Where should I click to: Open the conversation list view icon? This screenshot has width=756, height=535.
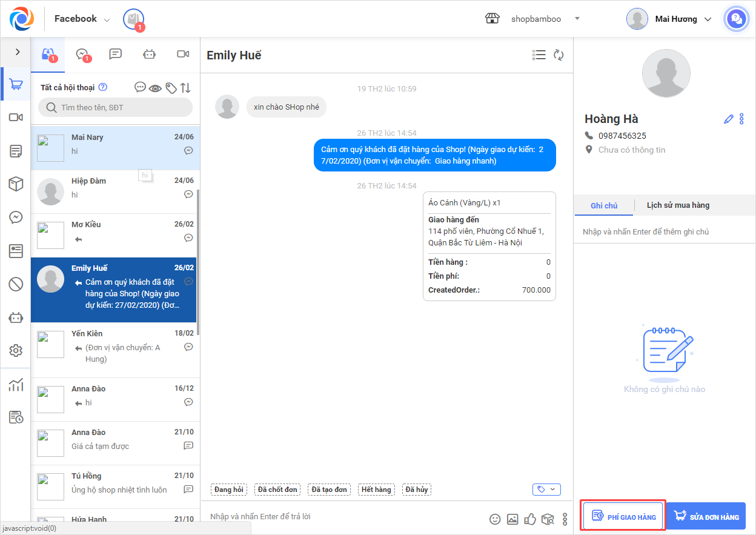point(539,55)
